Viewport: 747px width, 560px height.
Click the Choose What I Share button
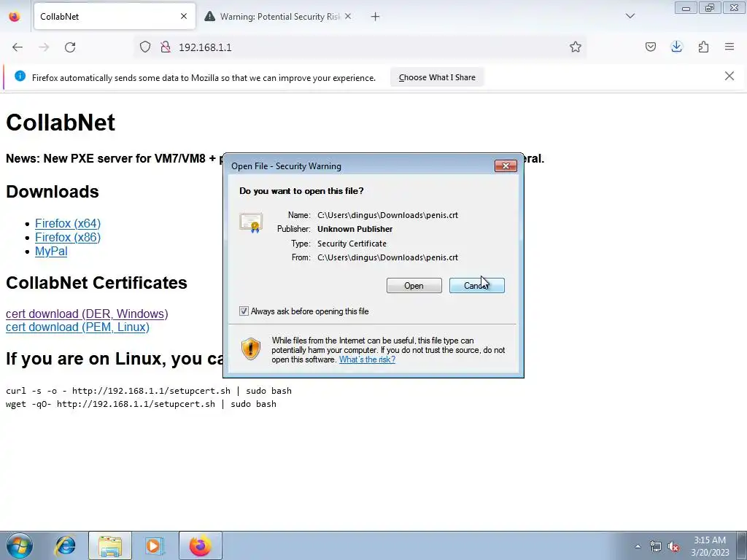(x=437, y=77)
